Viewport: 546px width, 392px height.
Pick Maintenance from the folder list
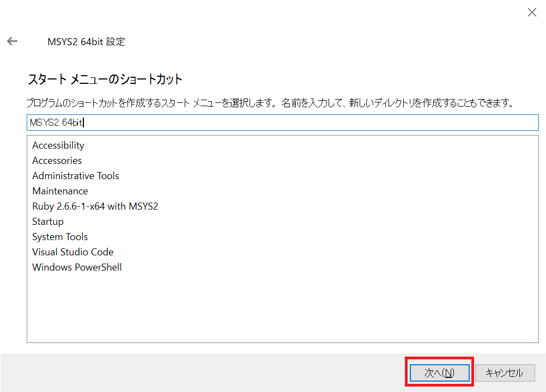tap(60, 191)
